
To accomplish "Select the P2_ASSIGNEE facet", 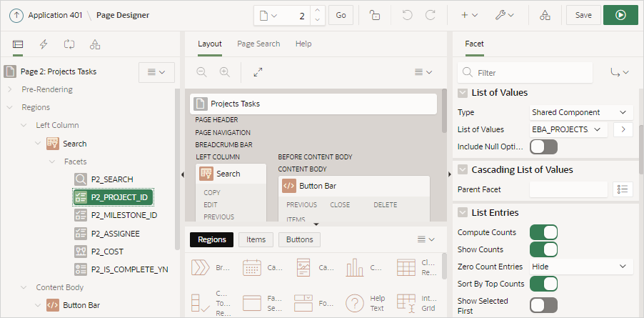I will click(116, 234).
